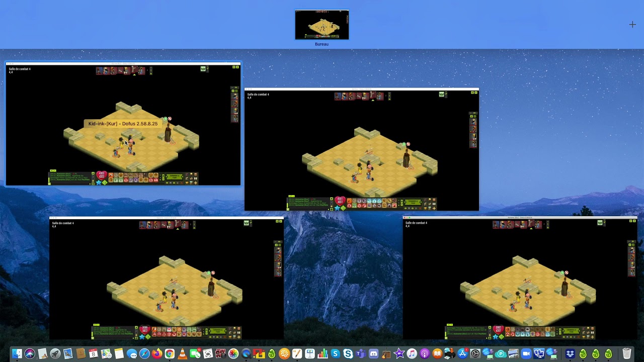Click end-turn button in lower-right Dofus window
644x362 pixels.
[x=572, y=331]
